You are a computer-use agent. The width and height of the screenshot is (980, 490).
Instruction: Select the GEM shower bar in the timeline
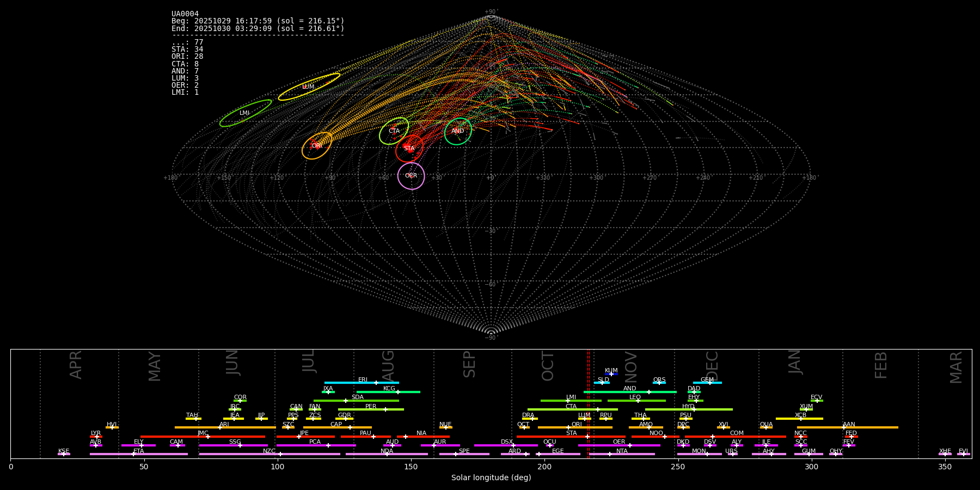(707, 383)
